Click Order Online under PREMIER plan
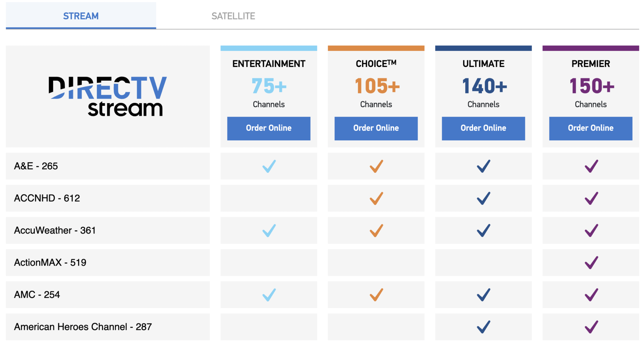The image size is (644, 344). tap(590, 128)
